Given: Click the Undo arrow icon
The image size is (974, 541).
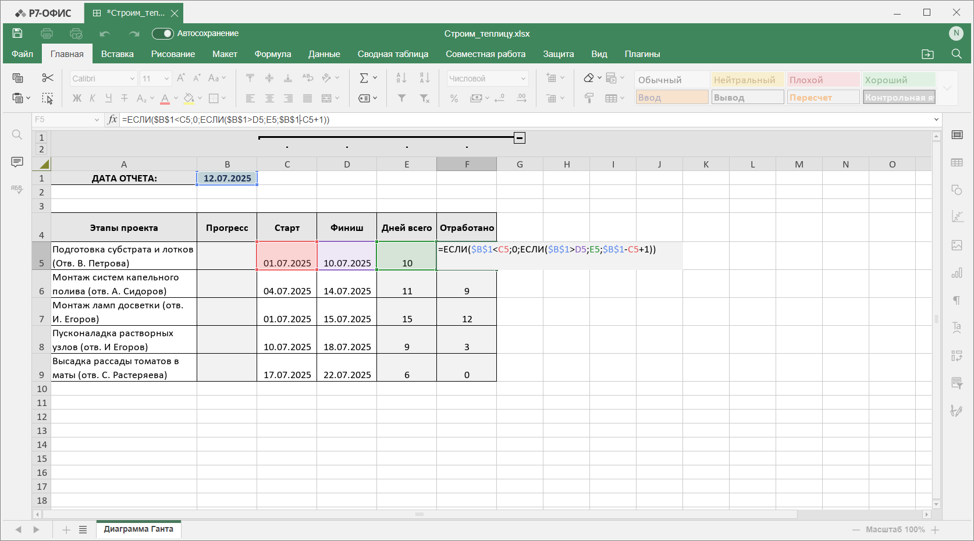Looking at the screenshot, I should click(104, 34).
